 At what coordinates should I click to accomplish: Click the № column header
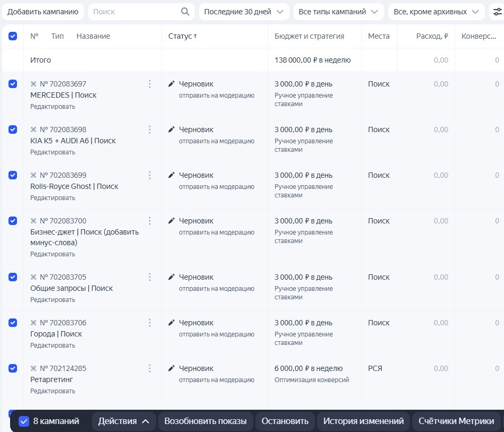pyautogui.click(x=35, y=36)
